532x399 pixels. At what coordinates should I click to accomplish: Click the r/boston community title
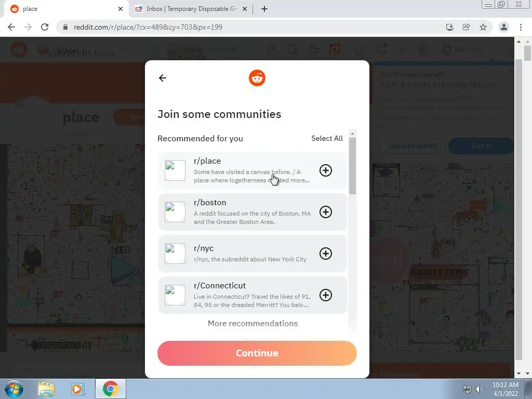210,203
